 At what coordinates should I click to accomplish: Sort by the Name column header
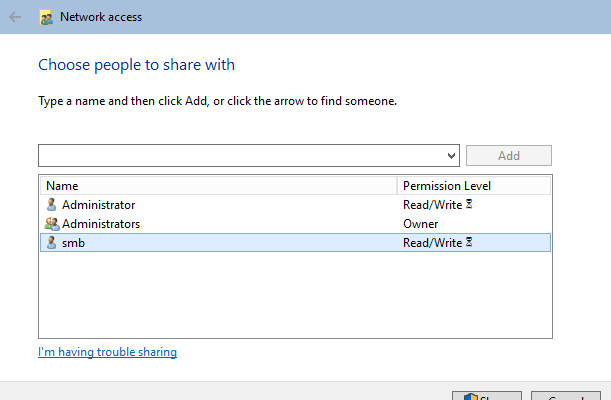pos(218,186)
